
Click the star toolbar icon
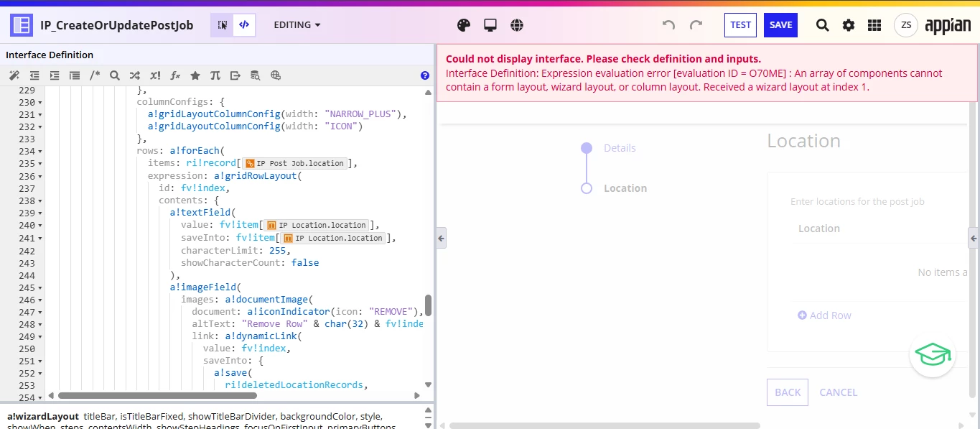tap(195, 75)
